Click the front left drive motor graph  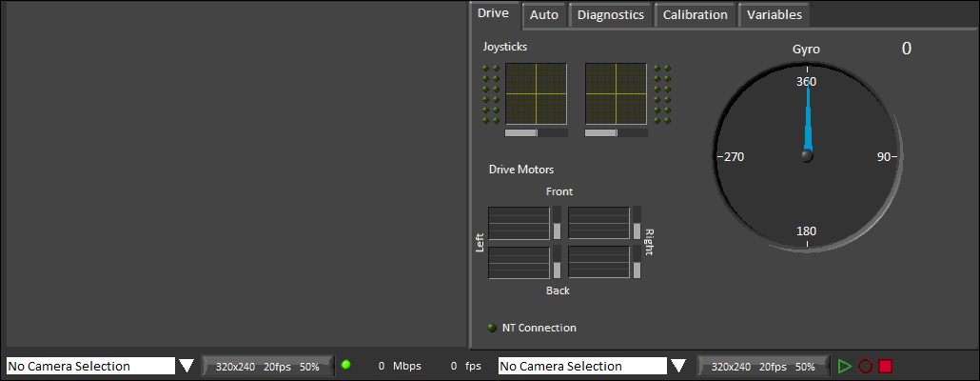[x=519, y=223]
